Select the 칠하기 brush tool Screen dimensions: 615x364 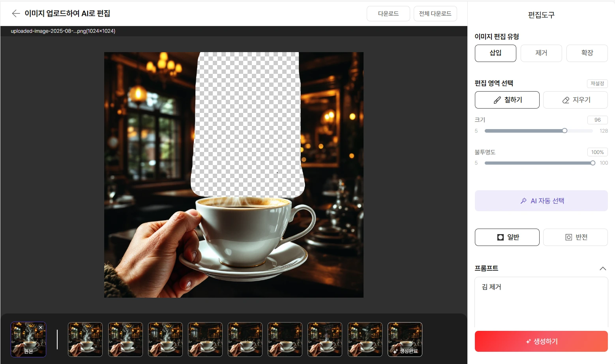pos(507,100)
